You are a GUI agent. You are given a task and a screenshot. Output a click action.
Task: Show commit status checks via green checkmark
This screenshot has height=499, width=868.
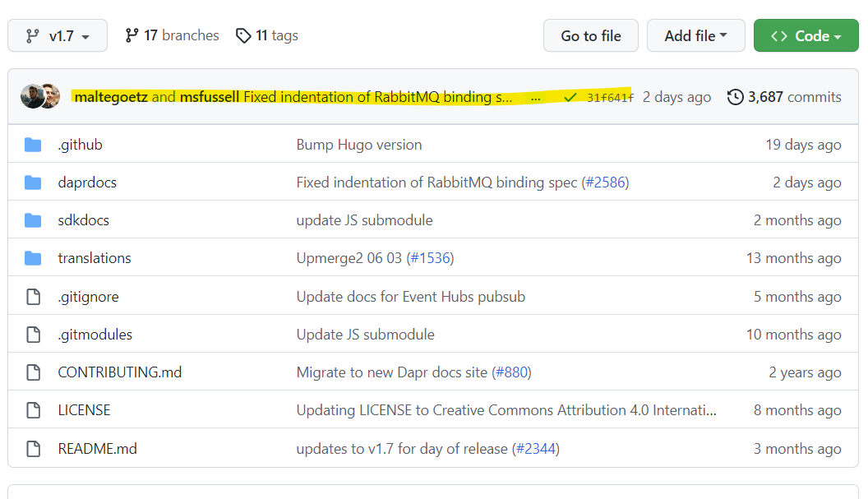[x=570, y=98]
